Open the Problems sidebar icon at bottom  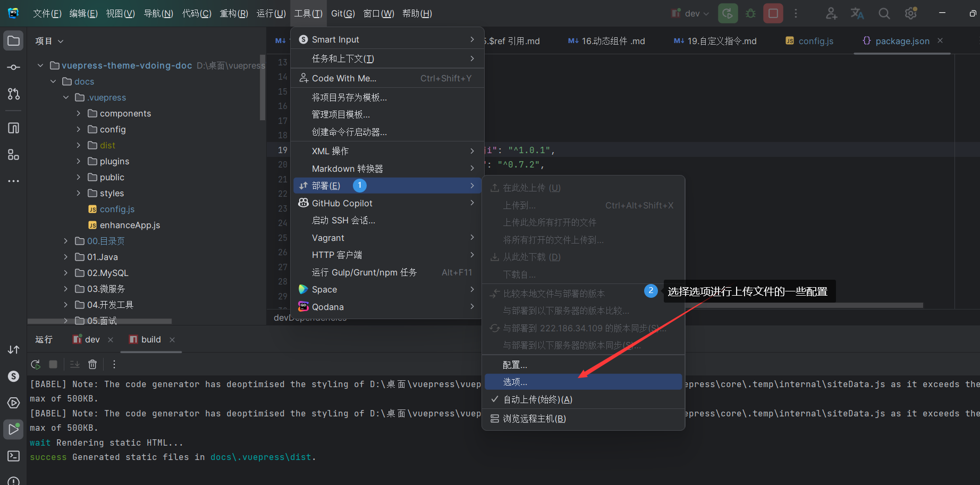14,481
